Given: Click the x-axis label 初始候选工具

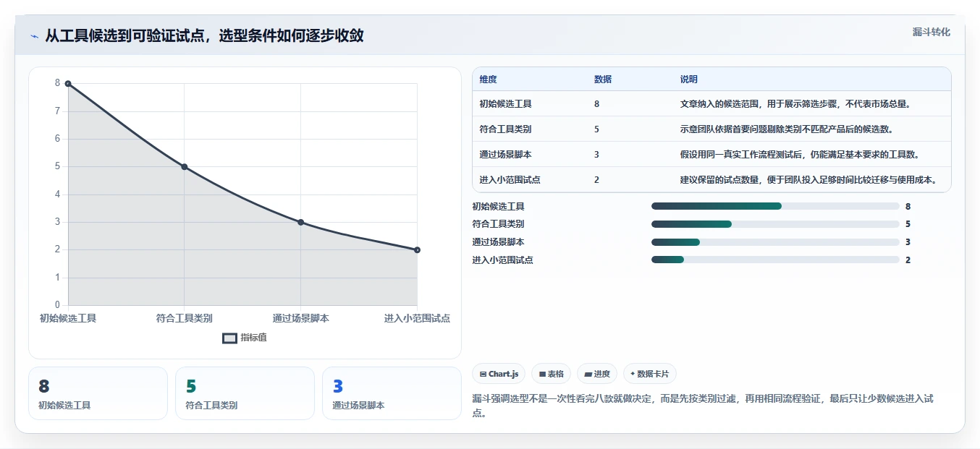Looking at the screenshot, I should 68,318.
